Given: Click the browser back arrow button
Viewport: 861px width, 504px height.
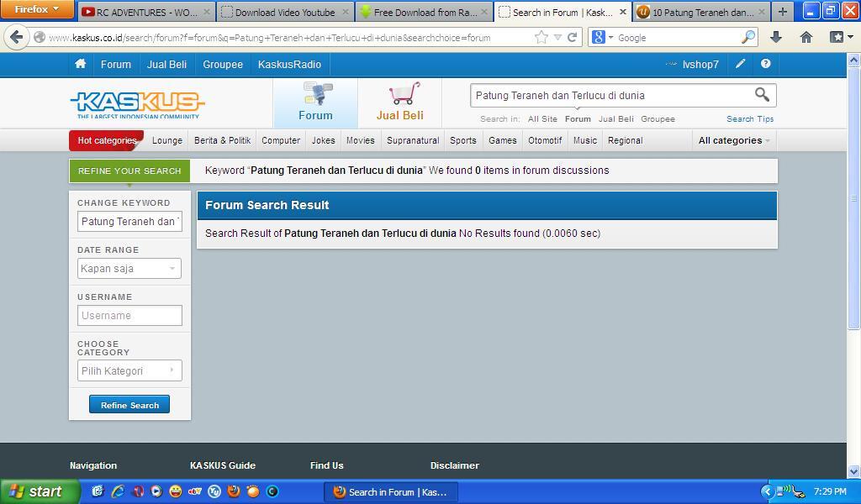Looking at the screenshot, I should click(x=17, y=37).
